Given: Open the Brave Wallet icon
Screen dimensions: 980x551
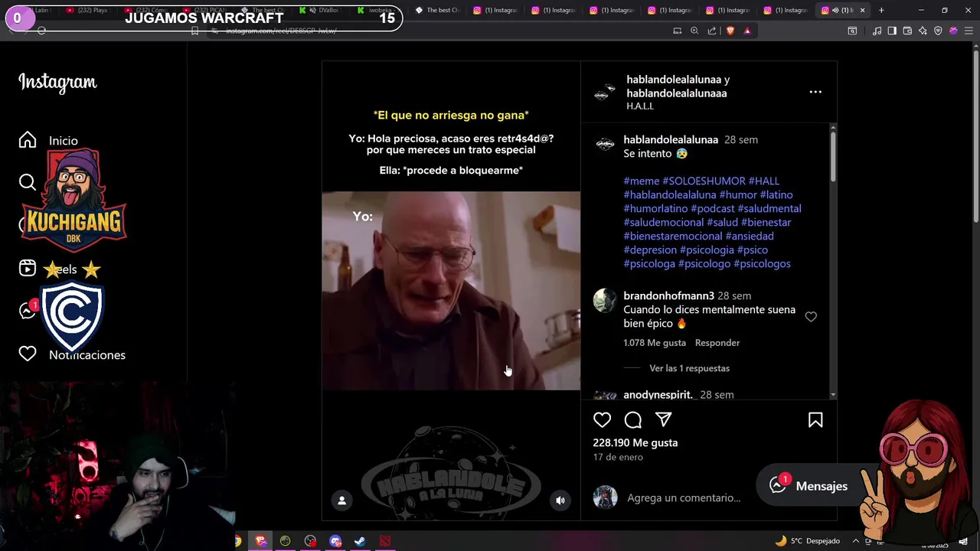Looking at the screenshot, I should 907,31.
